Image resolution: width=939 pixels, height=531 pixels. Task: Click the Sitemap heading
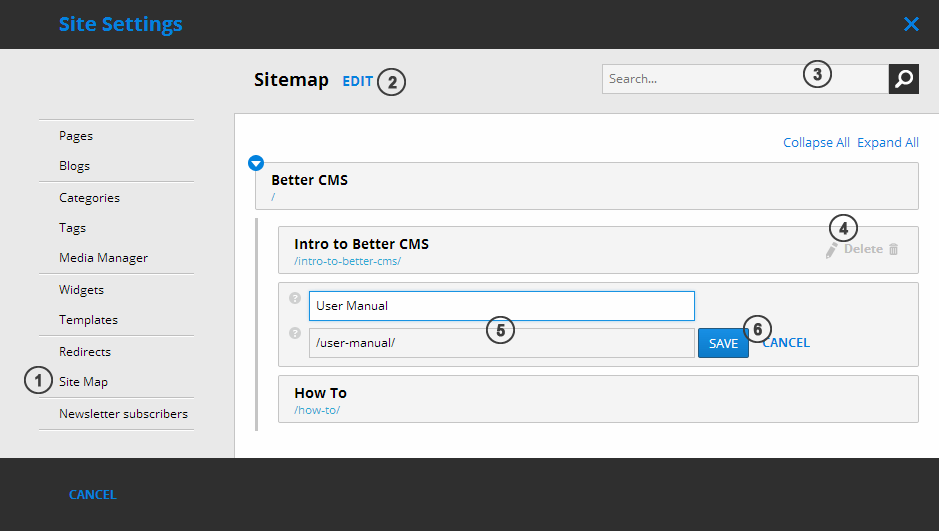click(291, 80)
